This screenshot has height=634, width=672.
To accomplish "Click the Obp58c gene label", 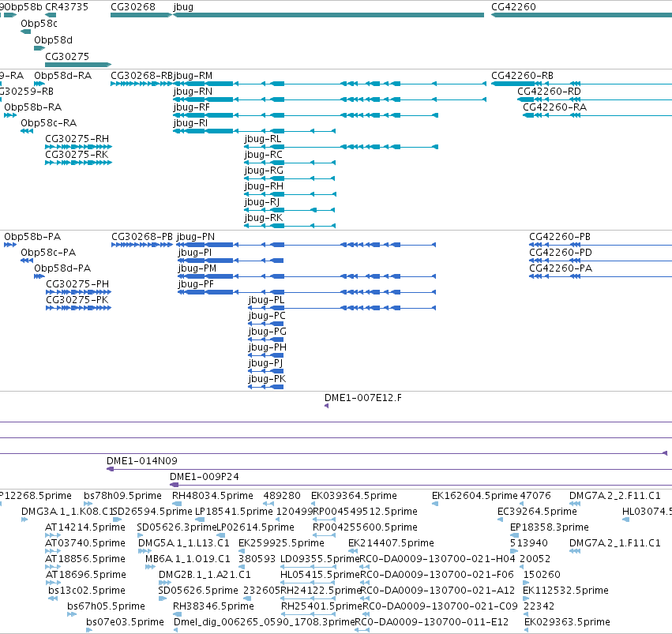I will pyautogui.click(x=39, y=24).
